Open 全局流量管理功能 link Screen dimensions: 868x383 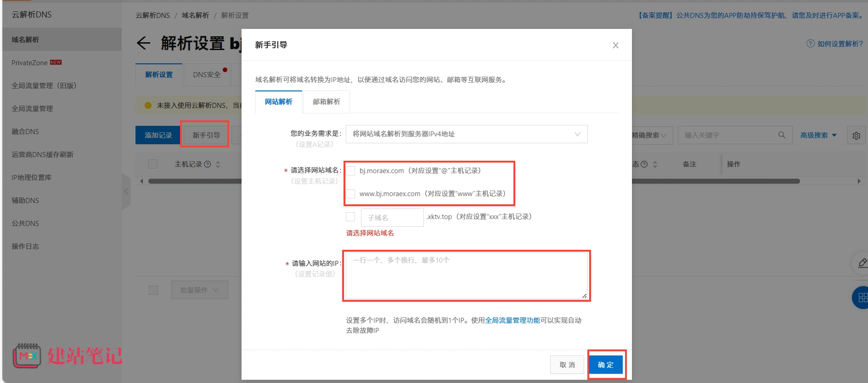[x=513, y=320]
